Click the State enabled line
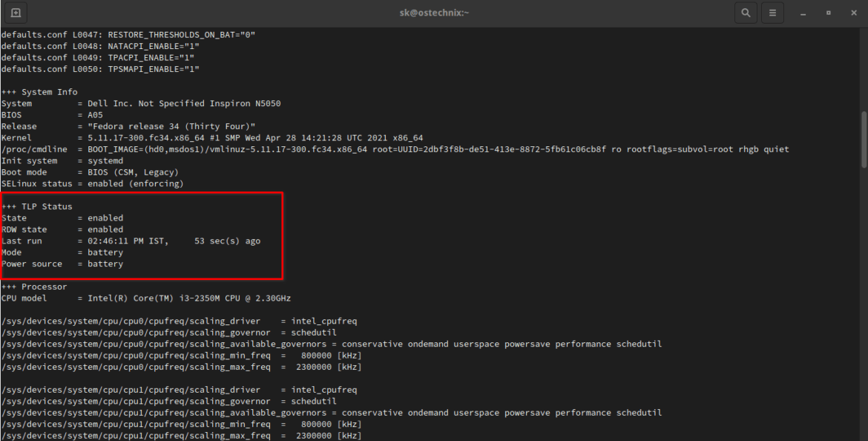 (67, 218)
